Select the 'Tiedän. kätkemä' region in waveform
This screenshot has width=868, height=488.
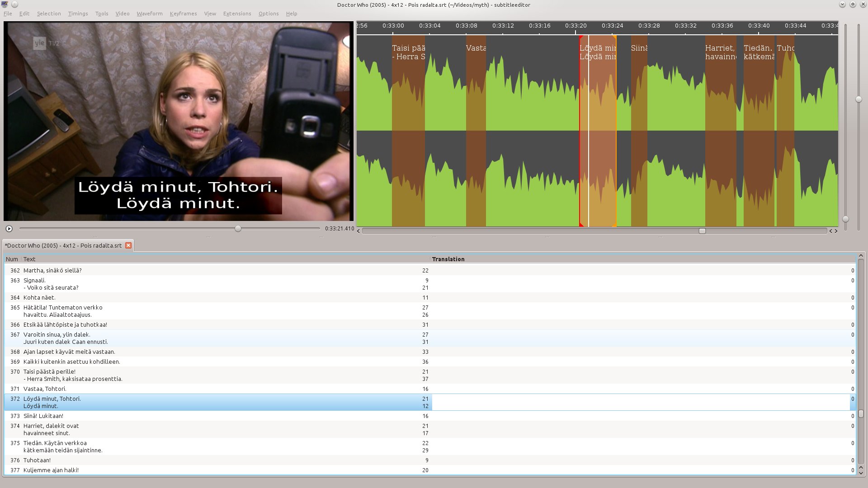click(x=759, y=131)
